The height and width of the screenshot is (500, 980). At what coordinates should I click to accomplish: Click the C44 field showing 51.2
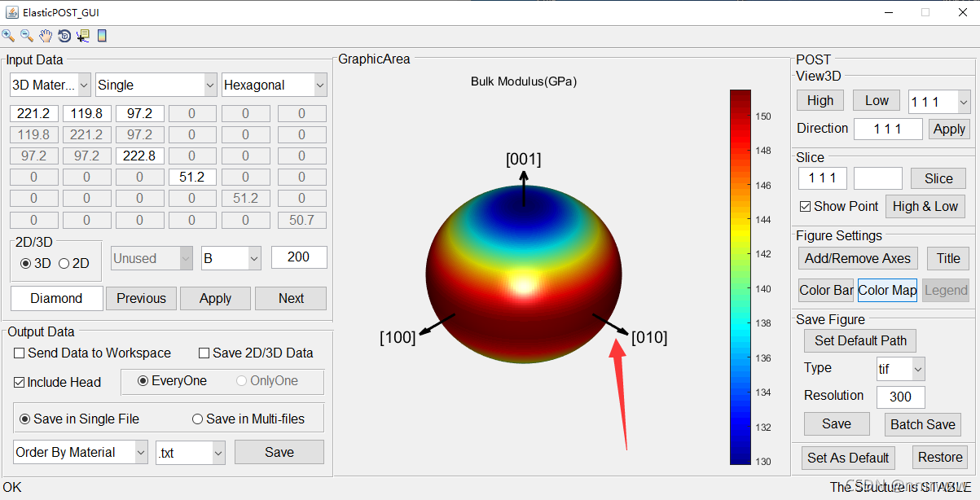pyautogui.click(x=192, y=178)
